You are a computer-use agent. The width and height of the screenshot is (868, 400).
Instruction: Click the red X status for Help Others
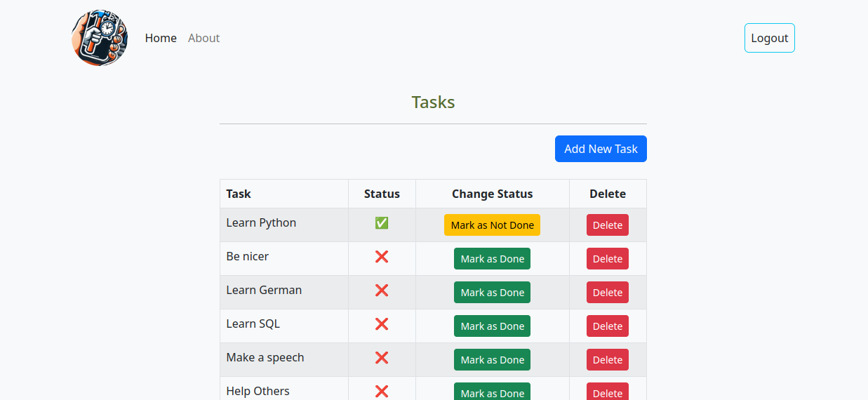pos(382,392)
